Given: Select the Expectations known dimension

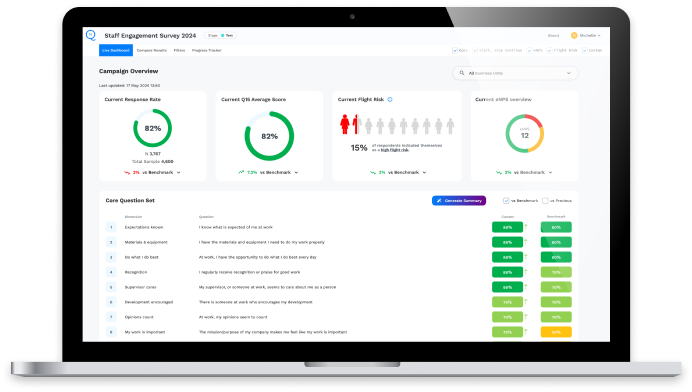Looking at the screenshot, I should [x=144, y=227].
